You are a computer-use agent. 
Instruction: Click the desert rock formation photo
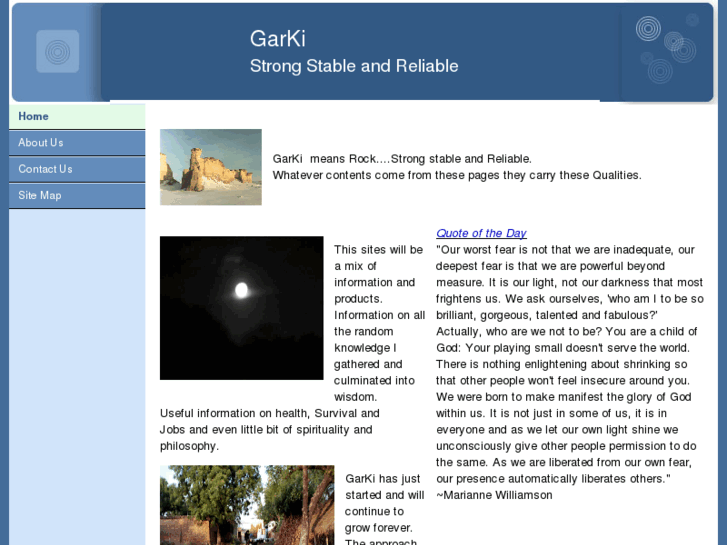[x=211, y=167]
